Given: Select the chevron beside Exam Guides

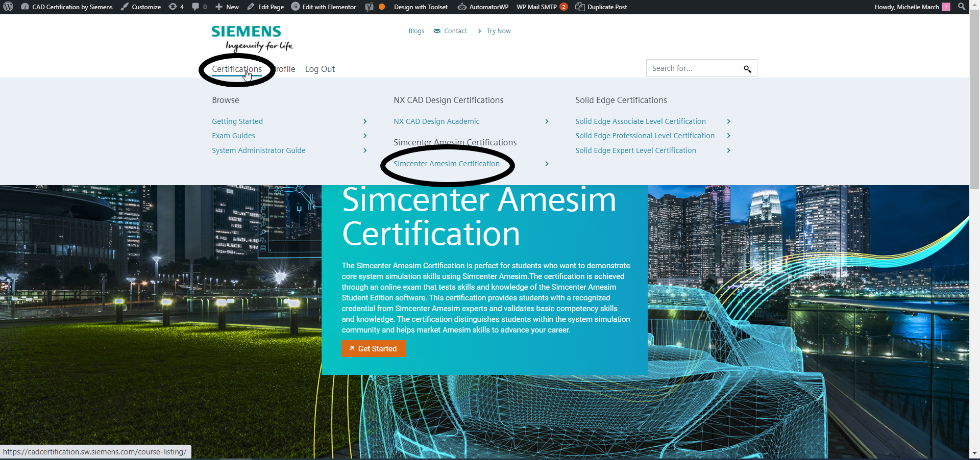Looking at the screenshot, I should click(365, 136).
